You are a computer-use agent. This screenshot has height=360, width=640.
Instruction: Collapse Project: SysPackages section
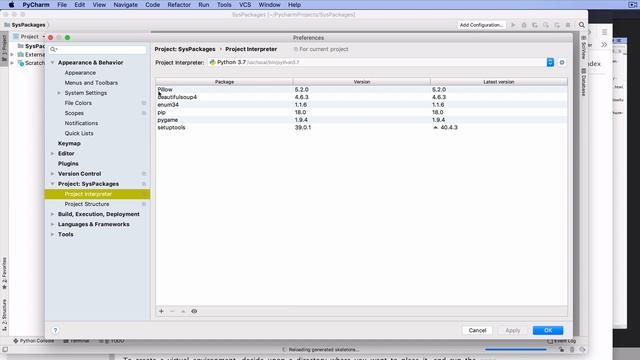(53, 184)
